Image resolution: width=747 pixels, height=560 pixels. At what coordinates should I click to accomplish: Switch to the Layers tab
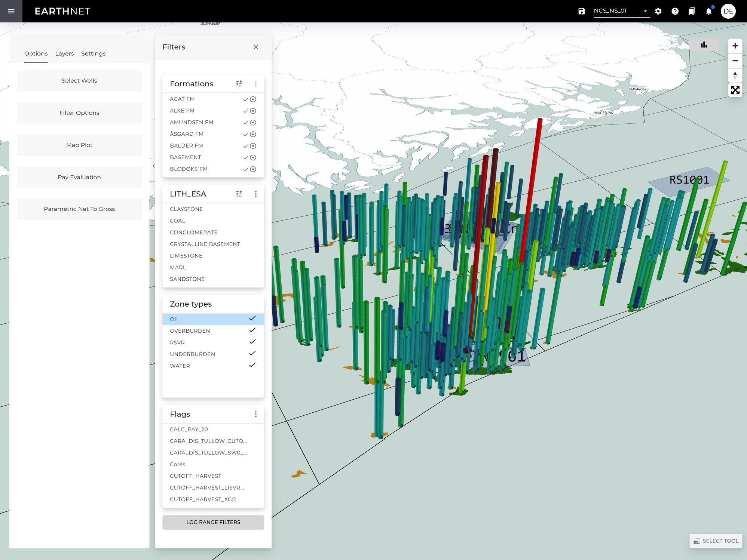64,53
